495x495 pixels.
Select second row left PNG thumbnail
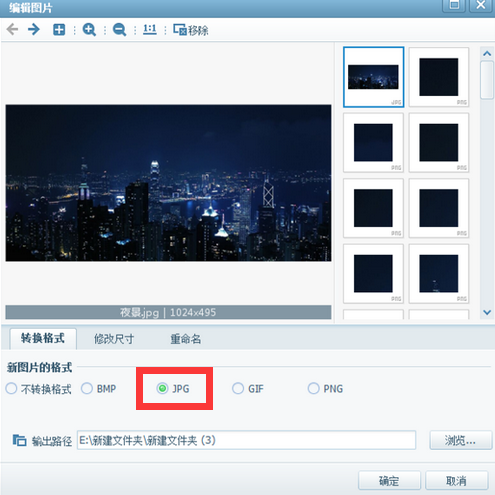pyautogui.click(x=373, y=142)
